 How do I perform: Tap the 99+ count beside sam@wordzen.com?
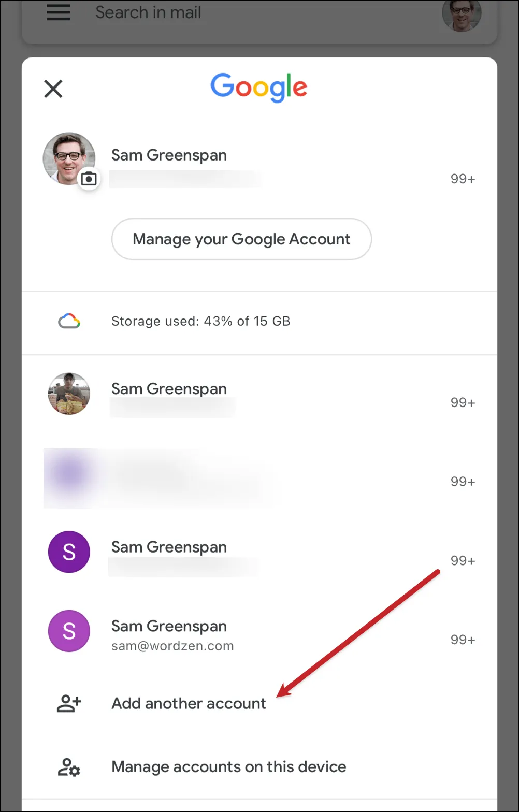[463, 640]
